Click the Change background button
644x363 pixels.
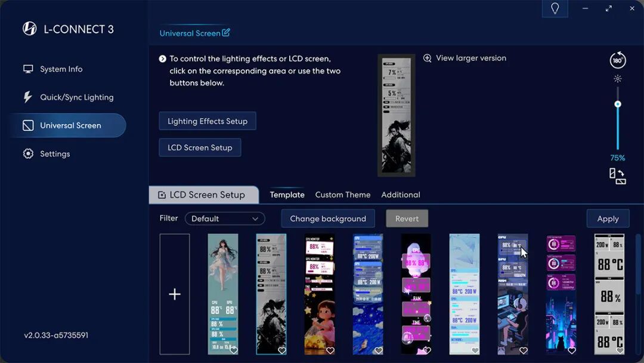pyautogui.click(x=328, y=219)
